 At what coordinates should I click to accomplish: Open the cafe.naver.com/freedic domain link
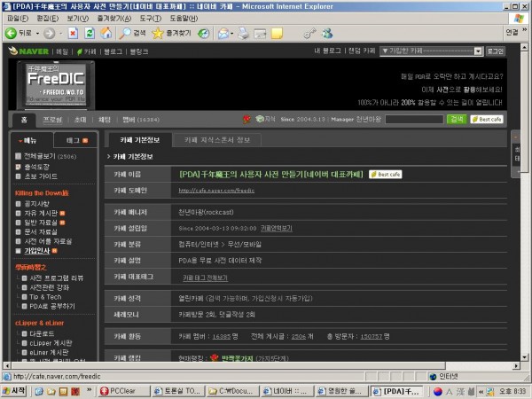216,191
